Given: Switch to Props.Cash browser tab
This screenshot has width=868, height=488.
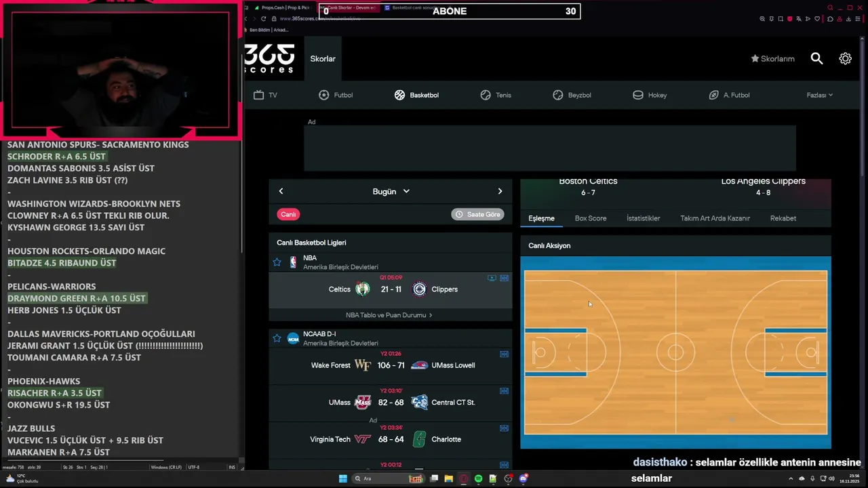Looking at the screenshot, I should (x=281, y=7).
